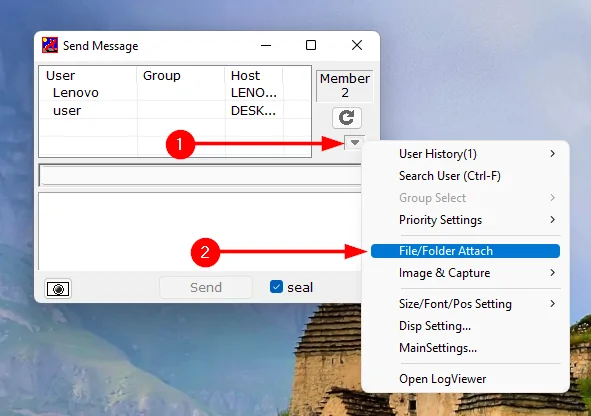Click the Group column header
Viewport: 591px width, 416px height.
(x=181, y=75)
